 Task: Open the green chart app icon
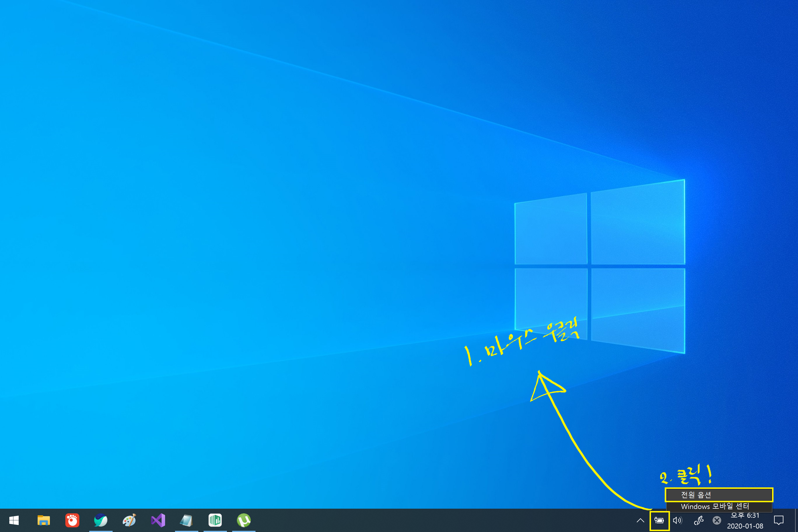click(215, 520)
